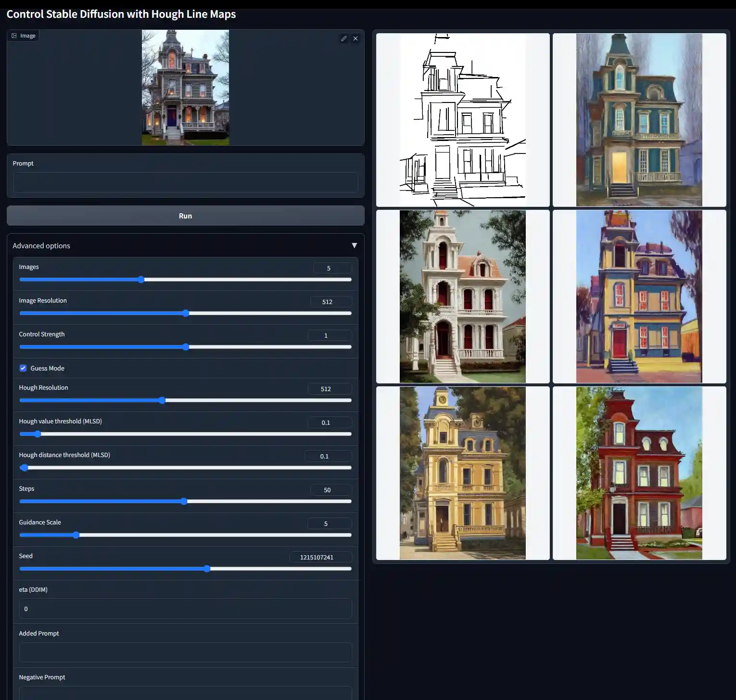This screenshot has width=736, height=700.
Task: Click the Image label icon
Action: click(x=14, y=36)
